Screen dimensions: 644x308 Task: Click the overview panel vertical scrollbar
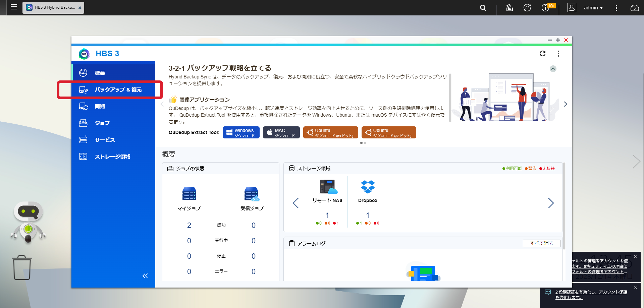tap(564, 206)
